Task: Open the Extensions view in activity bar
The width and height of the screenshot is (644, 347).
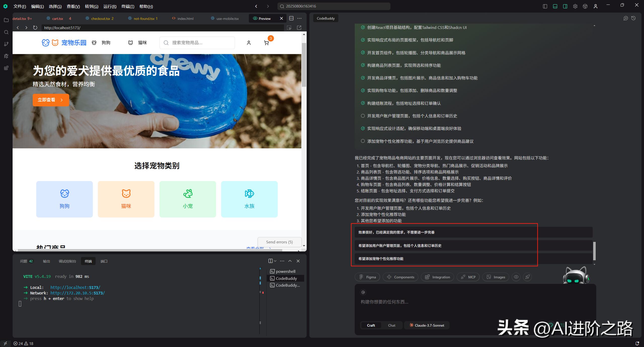Action: [x=6, y=68]
